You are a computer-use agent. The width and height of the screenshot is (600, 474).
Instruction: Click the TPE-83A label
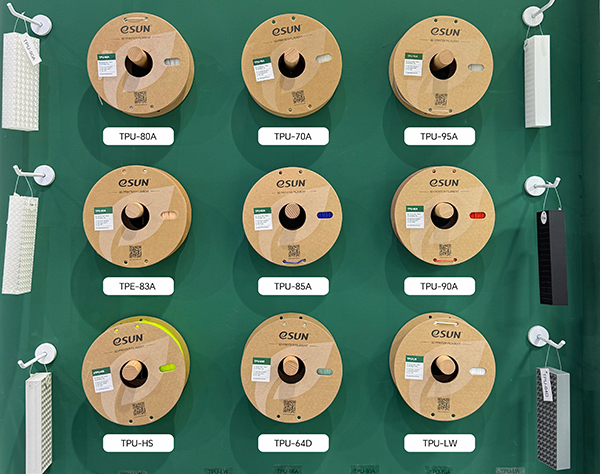pyautogui.click(x=138, y=286)
